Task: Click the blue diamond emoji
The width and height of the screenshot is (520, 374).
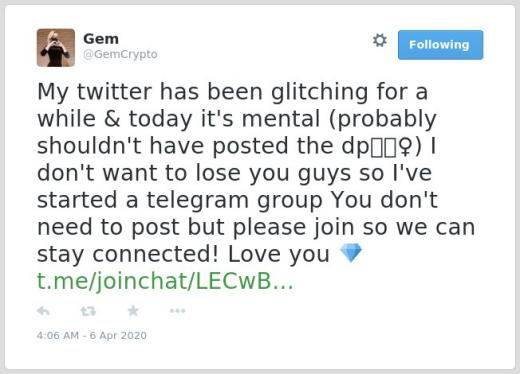Action: pos(350,253)
